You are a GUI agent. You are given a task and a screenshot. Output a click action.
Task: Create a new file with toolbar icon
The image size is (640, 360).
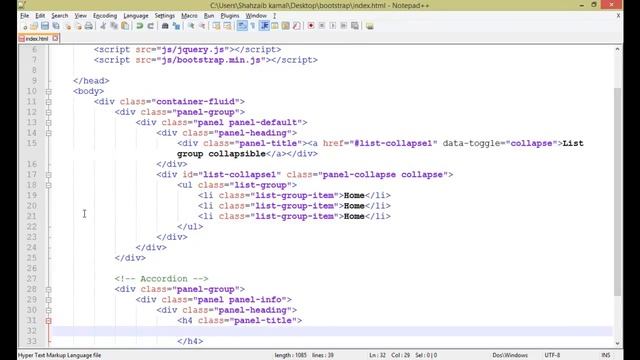point(24,26)
